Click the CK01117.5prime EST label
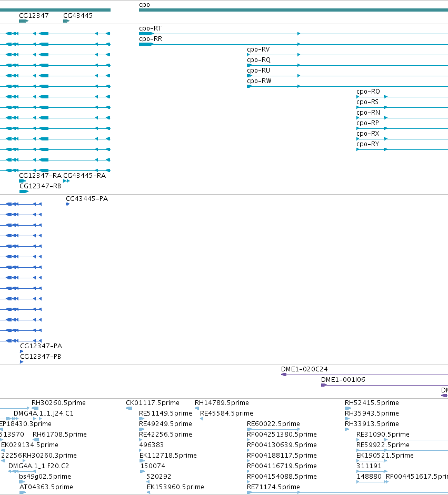 click(x=153, y=403)
